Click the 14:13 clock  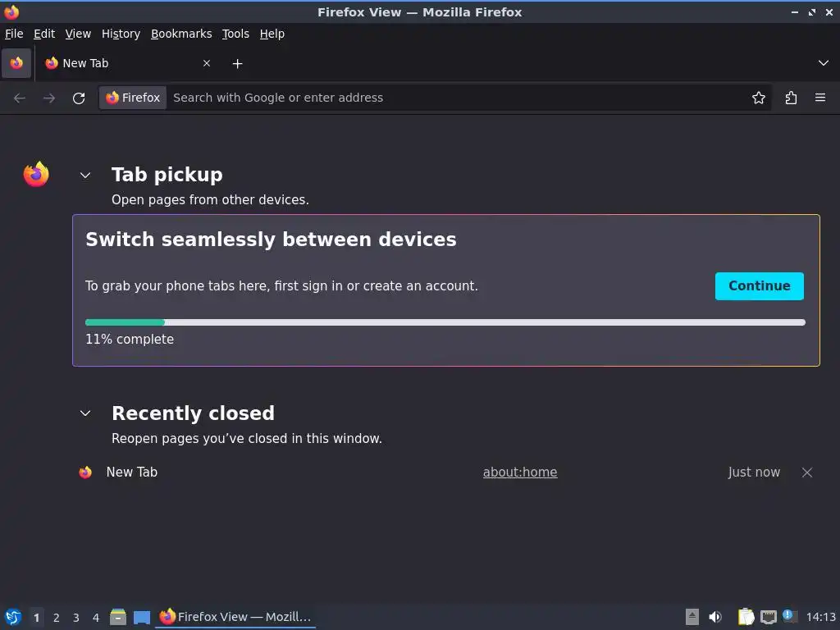[x=820, y=617]
